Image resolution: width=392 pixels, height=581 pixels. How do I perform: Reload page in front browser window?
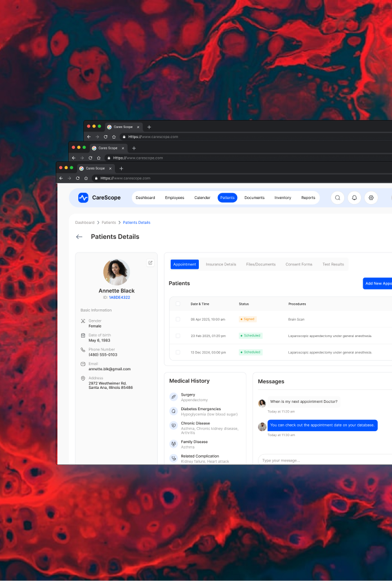click(78, 178)
